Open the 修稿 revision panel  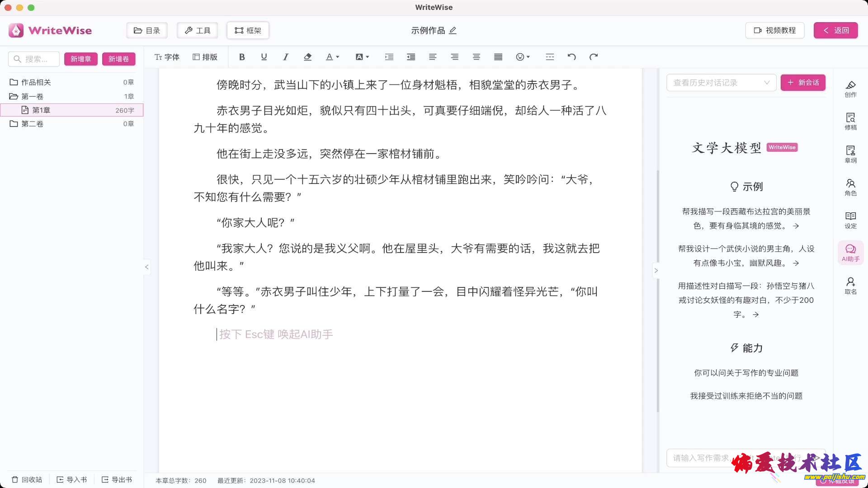tap(850, 121)
